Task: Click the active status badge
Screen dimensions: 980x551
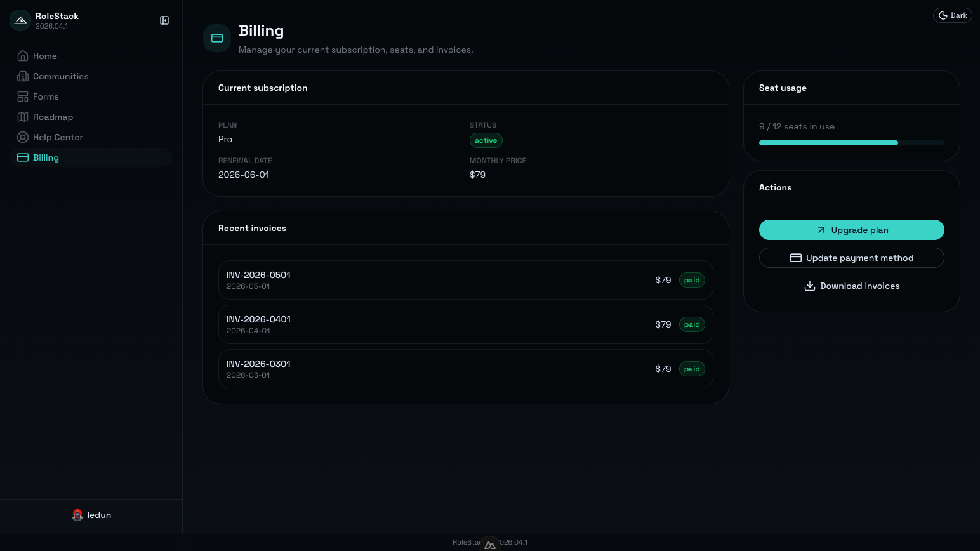Action: [x=486, y=140]
